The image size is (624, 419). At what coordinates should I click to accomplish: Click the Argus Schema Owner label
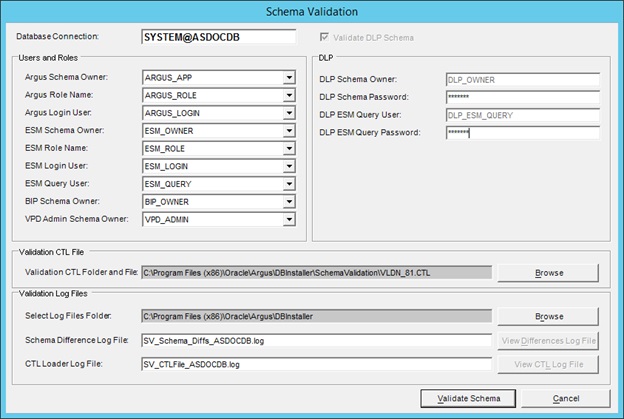[x=66, y=77]
